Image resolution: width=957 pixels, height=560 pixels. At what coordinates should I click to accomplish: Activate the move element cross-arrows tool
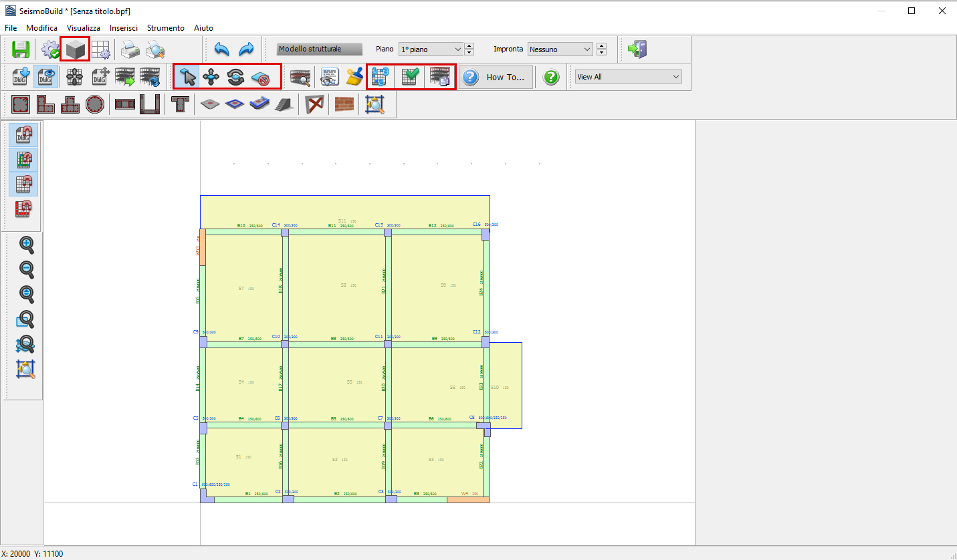tap(211, 78)
